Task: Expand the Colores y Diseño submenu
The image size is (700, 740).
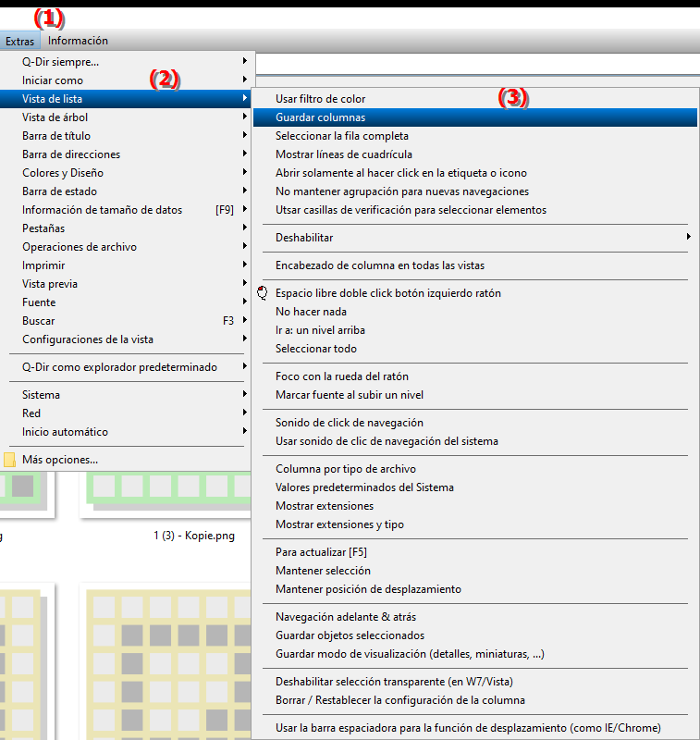Action: (x=127, y=173)
